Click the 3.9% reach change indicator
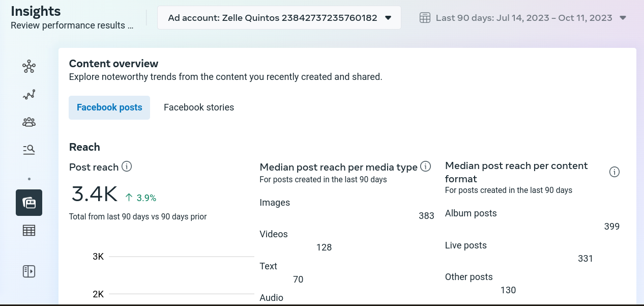This screenshot has height=306, width=644. click(x=141, y=198)
